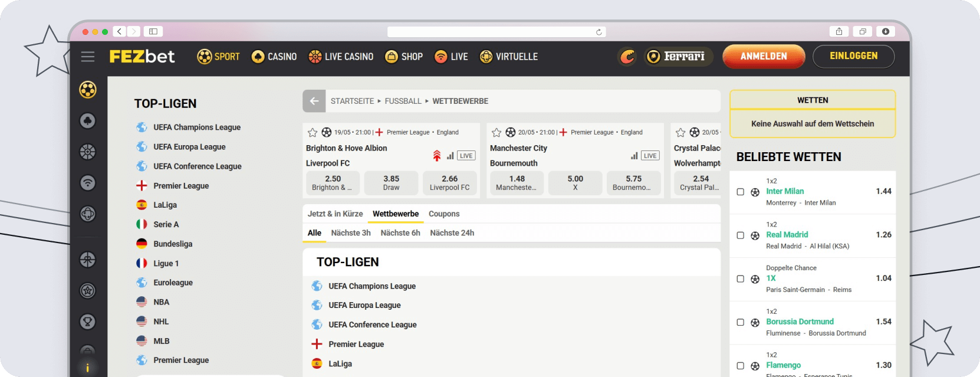Click the yellow info icon in the sidebar
980x377 pixels.
point(88,368)
